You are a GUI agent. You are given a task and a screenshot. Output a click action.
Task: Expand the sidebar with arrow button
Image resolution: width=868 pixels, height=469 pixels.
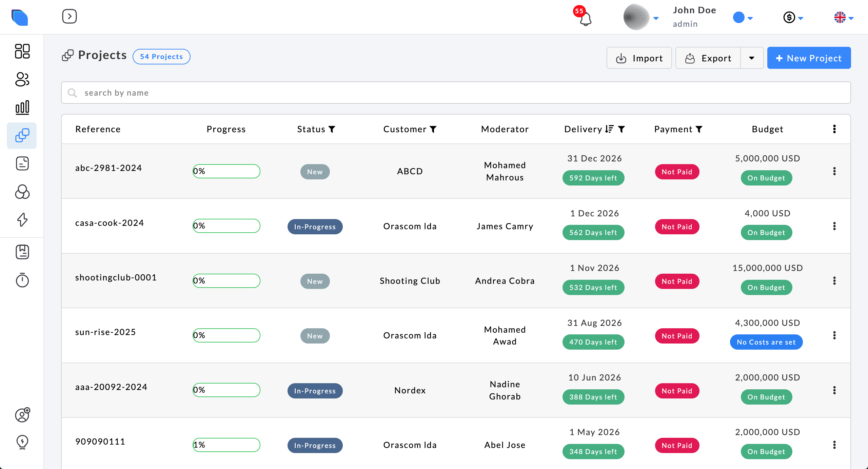70,16
